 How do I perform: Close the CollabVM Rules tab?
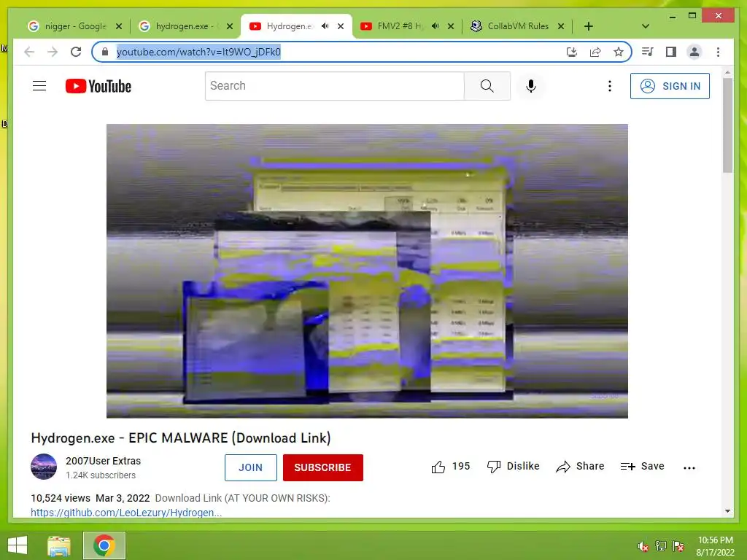pos(561,26)
